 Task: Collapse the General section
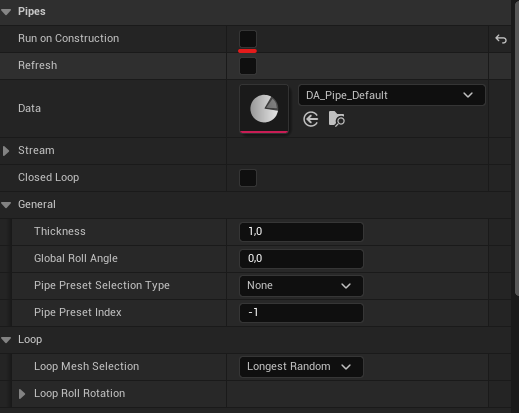point(6,205)
